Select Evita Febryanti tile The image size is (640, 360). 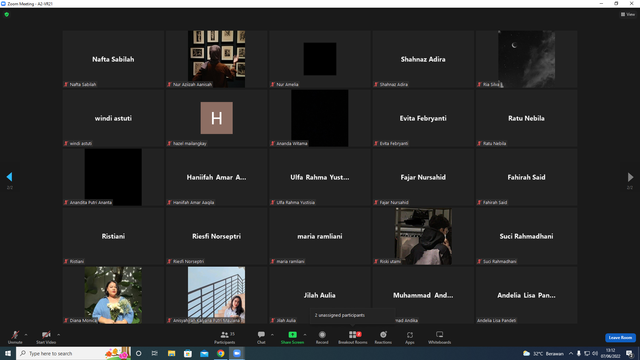pyautogui.click(x=423, y=118)
